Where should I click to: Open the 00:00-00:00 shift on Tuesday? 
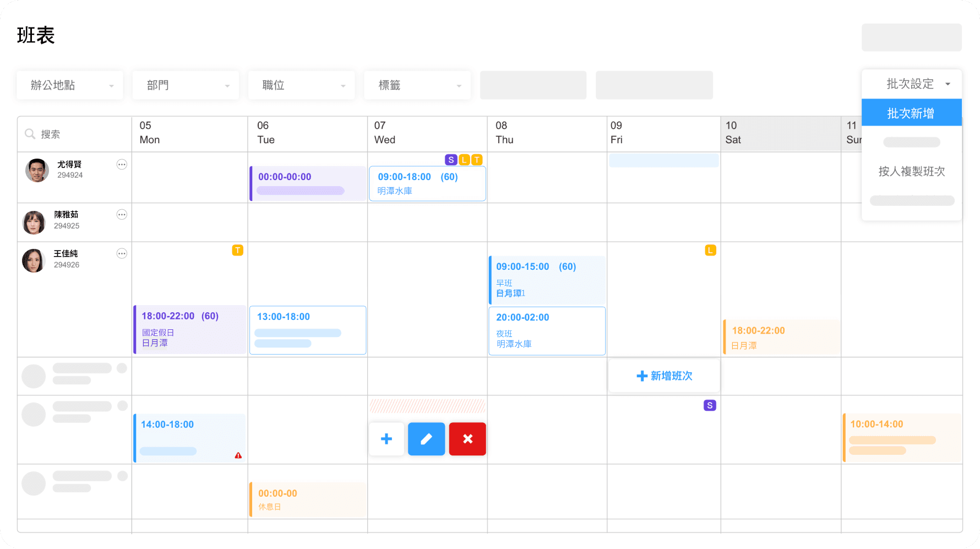click(x=308, y=183)
